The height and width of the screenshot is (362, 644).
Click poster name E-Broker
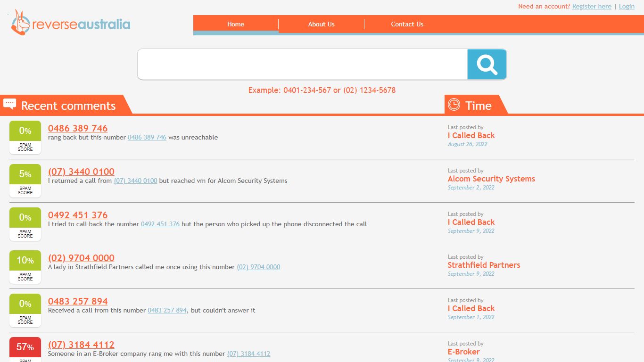(463, 352)
